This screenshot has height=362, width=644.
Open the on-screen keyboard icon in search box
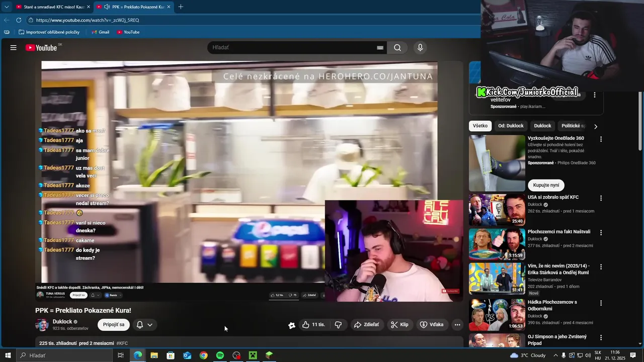point(380,48)
